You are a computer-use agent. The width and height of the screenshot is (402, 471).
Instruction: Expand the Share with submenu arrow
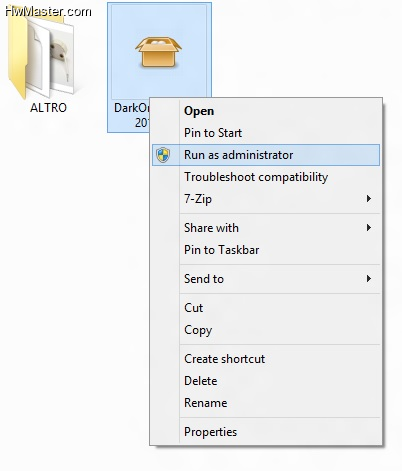coord(369,228)
